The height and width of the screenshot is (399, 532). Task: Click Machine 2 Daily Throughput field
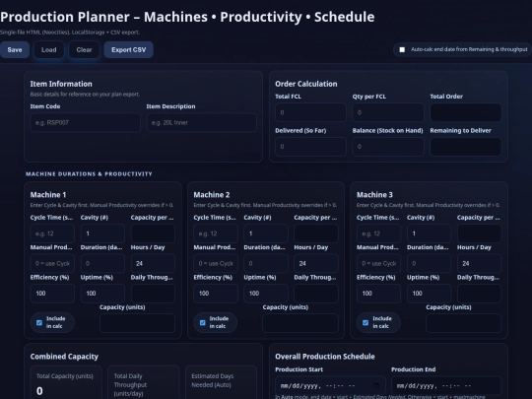(316, 294)
